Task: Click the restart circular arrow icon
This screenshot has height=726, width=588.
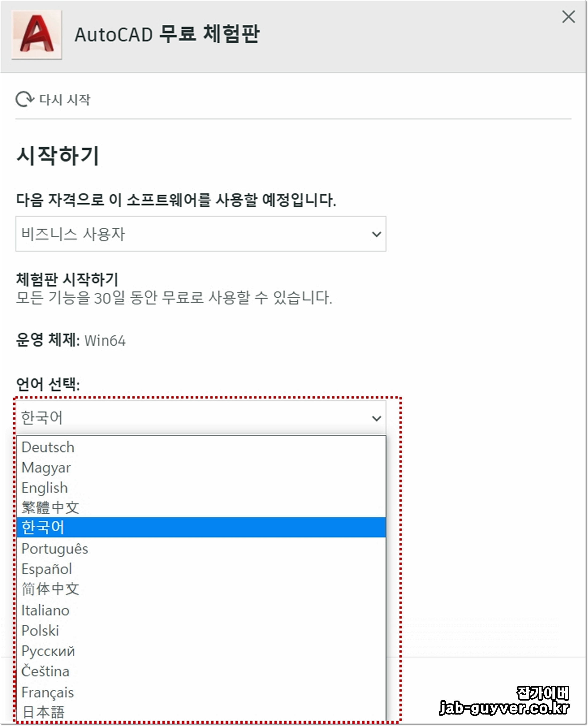Action: click(x=24, y=99)
